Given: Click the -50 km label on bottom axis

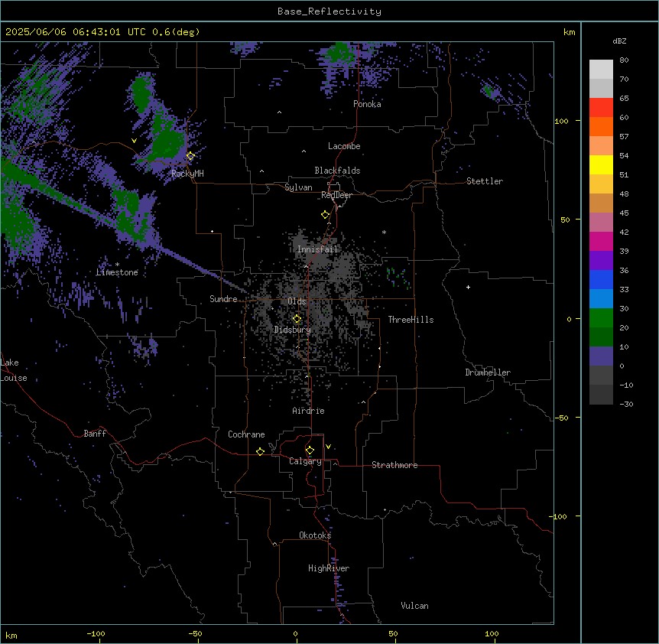Looking at the screenshot, I should pyautogui.click(x=195, y=633).
